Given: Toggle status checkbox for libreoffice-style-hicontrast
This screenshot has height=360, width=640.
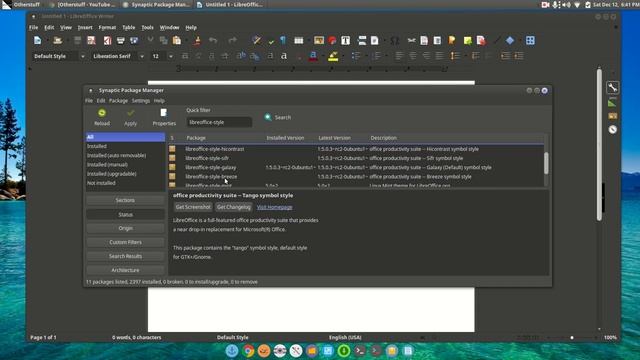Looking at the screenshot, I should [x=172, y=149].
